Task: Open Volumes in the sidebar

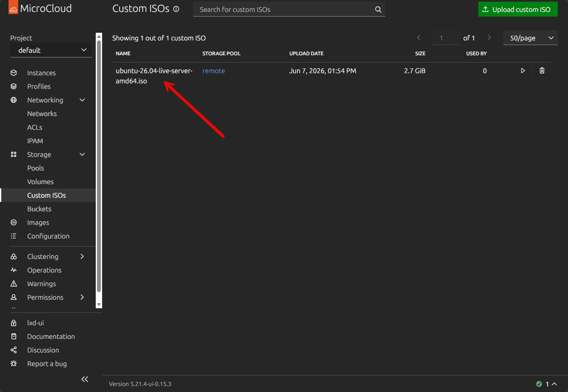Action: [40, 182]
